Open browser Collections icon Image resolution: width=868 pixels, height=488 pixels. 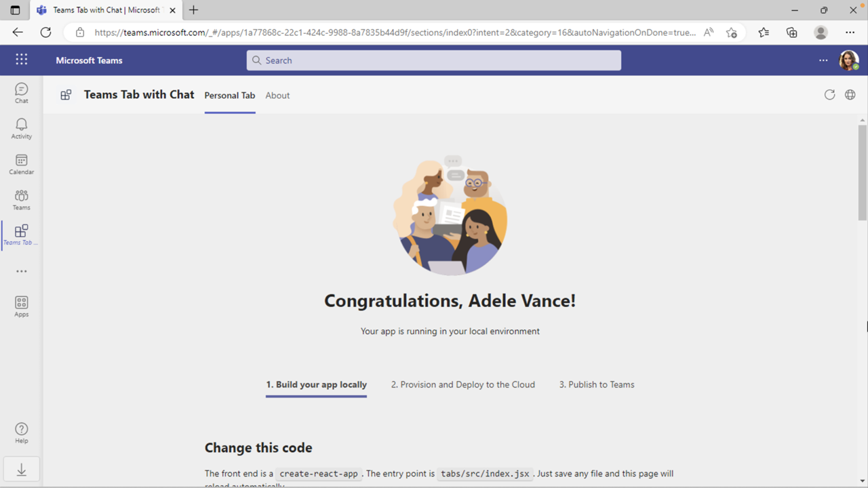[x=791, y=32]
